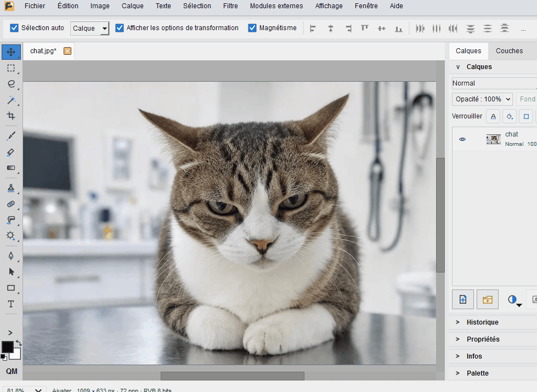This screenshot has width=537, height=392.
Task: Click the align top edges icon
Action: click(x=364, y=29)
